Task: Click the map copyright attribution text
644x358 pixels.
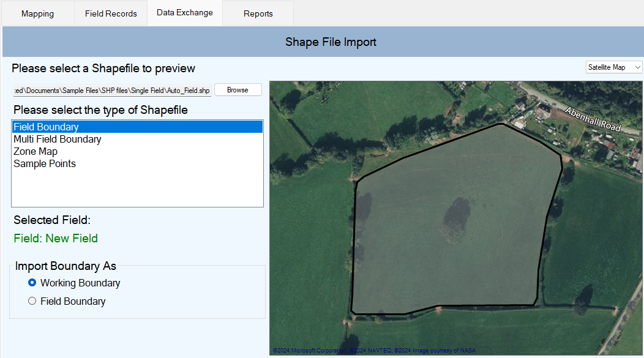Action: click(x=374, y=351)
